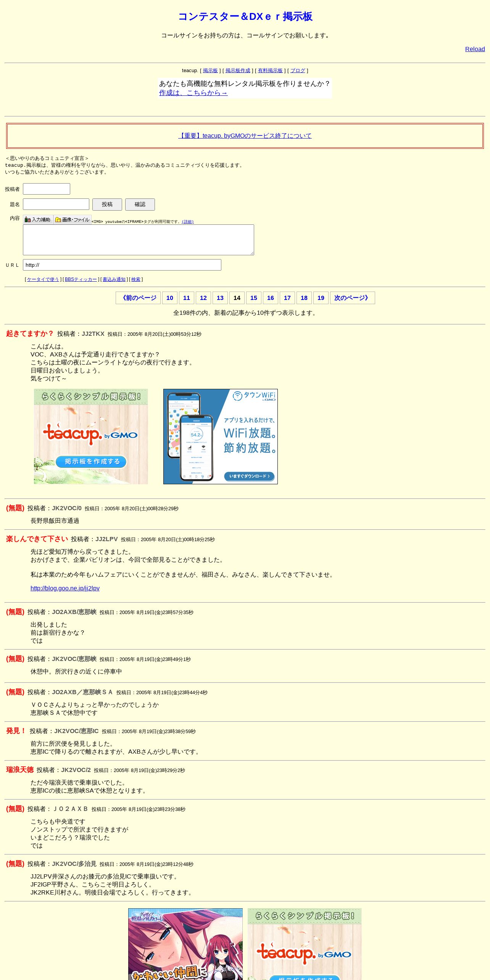Go to 《前のページ previous page
The height and width of the screenshot is (980, 490).
pos(138,298)
